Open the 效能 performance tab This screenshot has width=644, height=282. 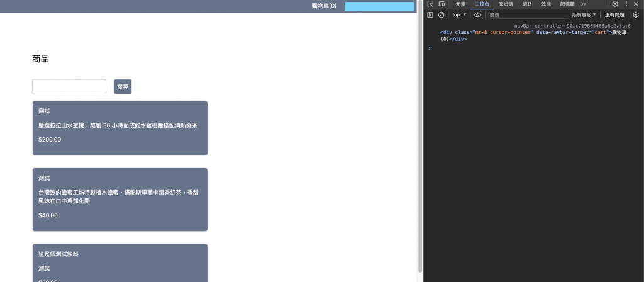(546, 4)
